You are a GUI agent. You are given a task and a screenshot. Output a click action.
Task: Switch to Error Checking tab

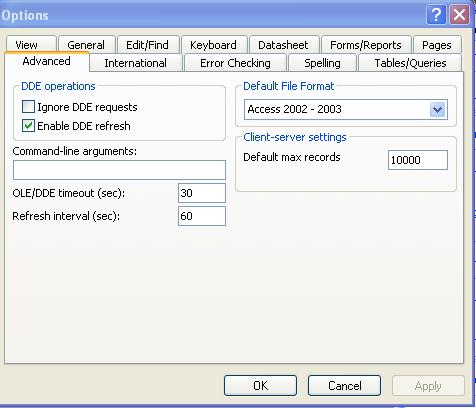(235, 63)
